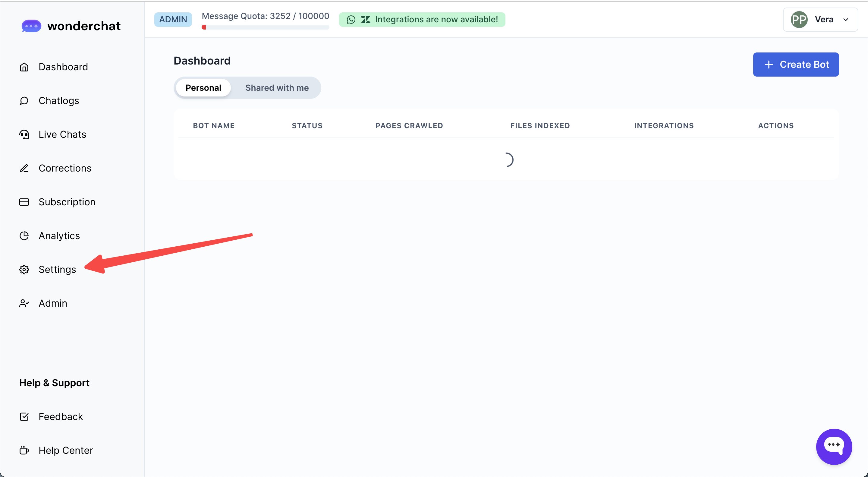Open the Feedback link in sidebar
Screen dimensions: 868x477
tap(61, 417)
